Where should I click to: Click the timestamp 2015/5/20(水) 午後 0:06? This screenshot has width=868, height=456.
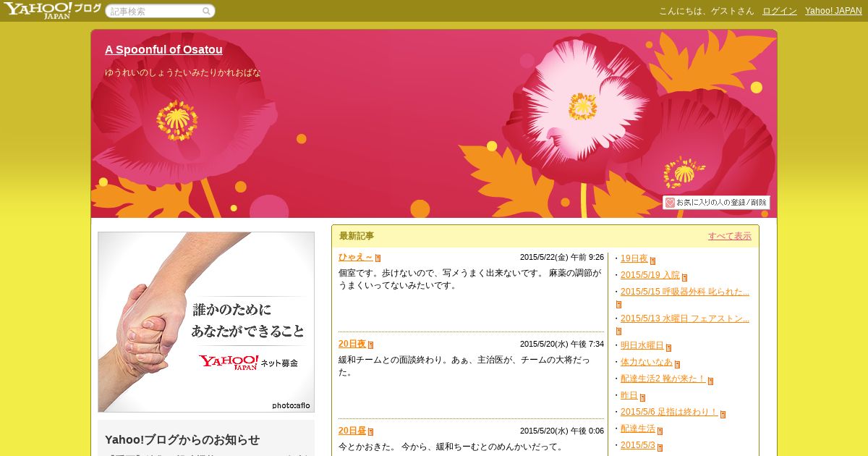(x=562, y=431)
